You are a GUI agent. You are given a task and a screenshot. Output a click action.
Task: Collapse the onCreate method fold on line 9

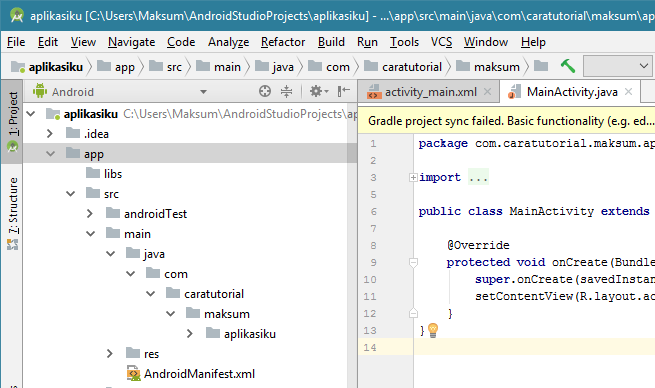click(x=413, y=263)
